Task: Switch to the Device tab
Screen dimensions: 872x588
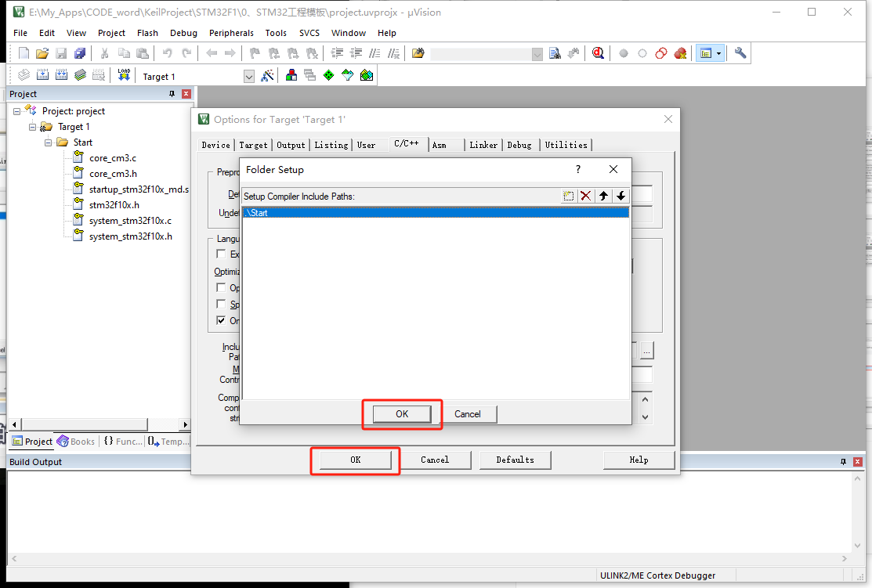Action: click(x=215, y=145)
